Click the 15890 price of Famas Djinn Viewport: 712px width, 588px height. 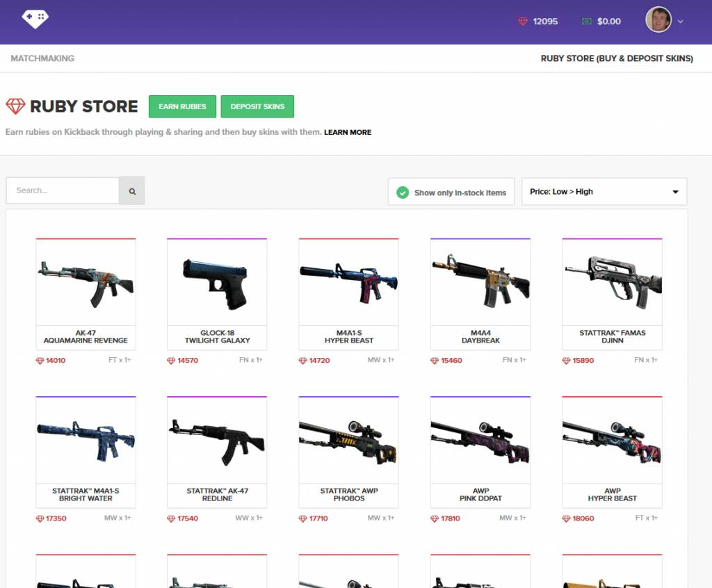coord(583,361)
